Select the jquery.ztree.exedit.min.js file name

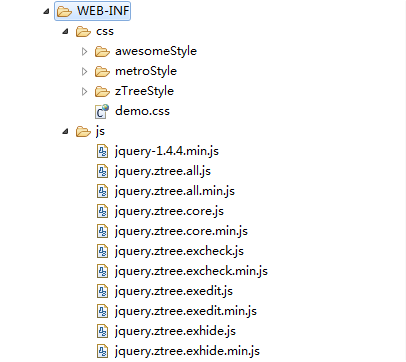(x=186, y=311)
